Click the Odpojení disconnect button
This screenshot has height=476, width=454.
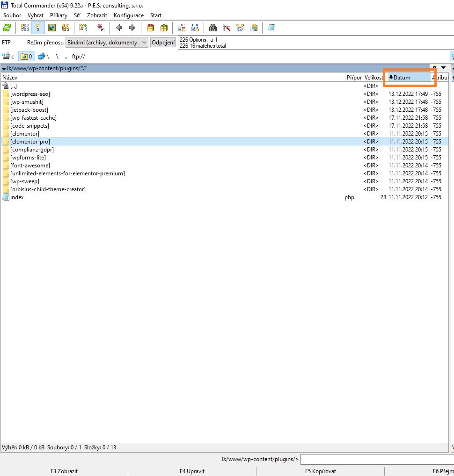point(163,43)
